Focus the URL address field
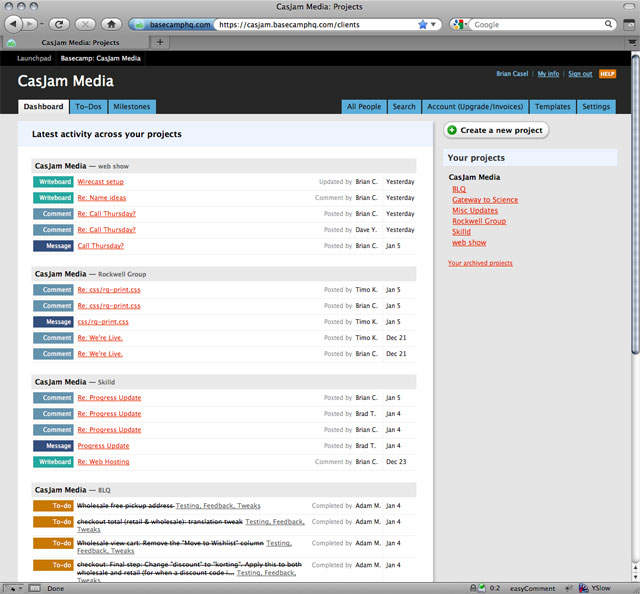Viewport: 640px width, 594px height. tap(316, 24)
